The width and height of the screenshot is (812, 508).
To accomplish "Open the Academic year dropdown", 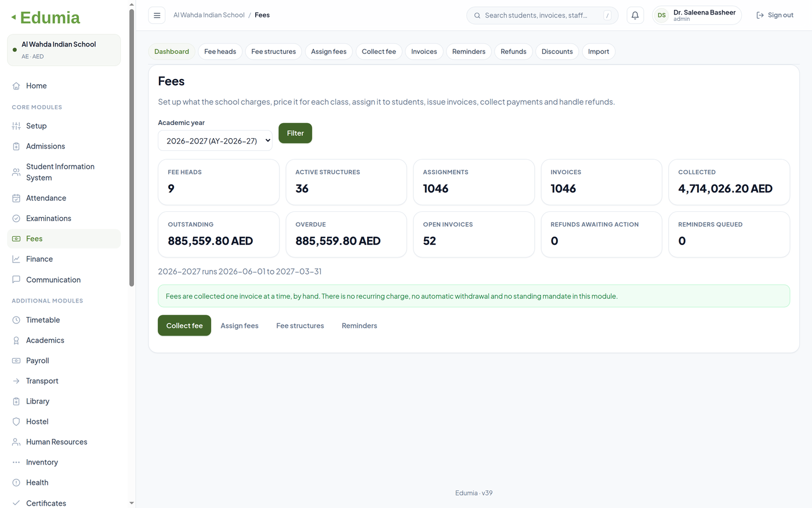I will tap(215, 140).
